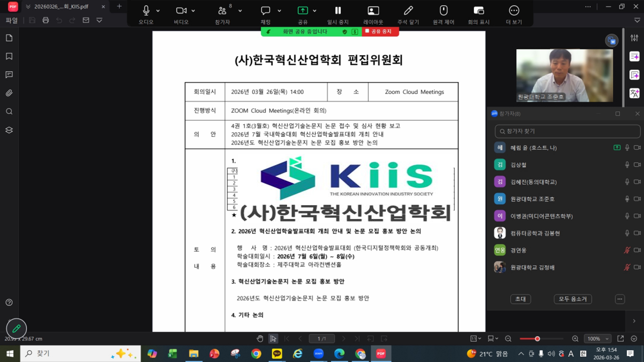
Task: Open the 레이아웃 layout icon
Action: (x=373, y=10)
